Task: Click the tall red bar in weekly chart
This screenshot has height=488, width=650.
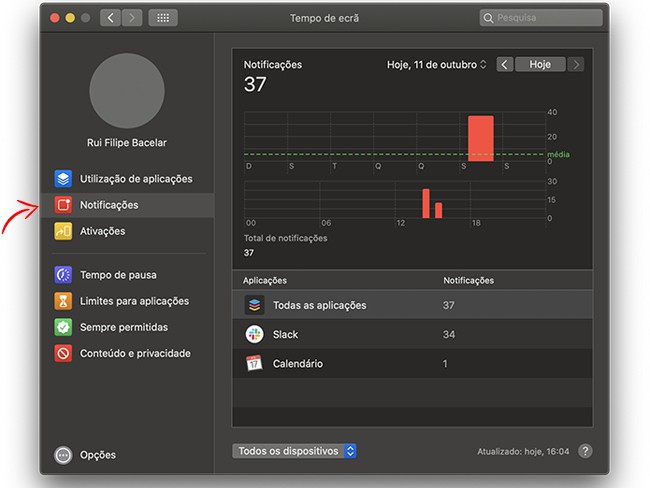Action: pyautogui.click(x=480, y=137)
